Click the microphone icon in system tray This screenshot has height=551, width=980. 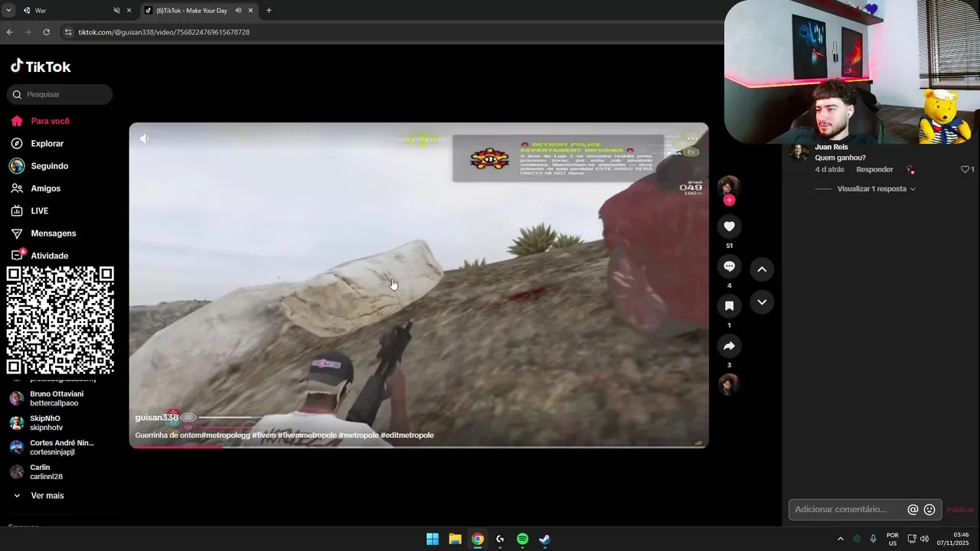(x=873, y=539)
